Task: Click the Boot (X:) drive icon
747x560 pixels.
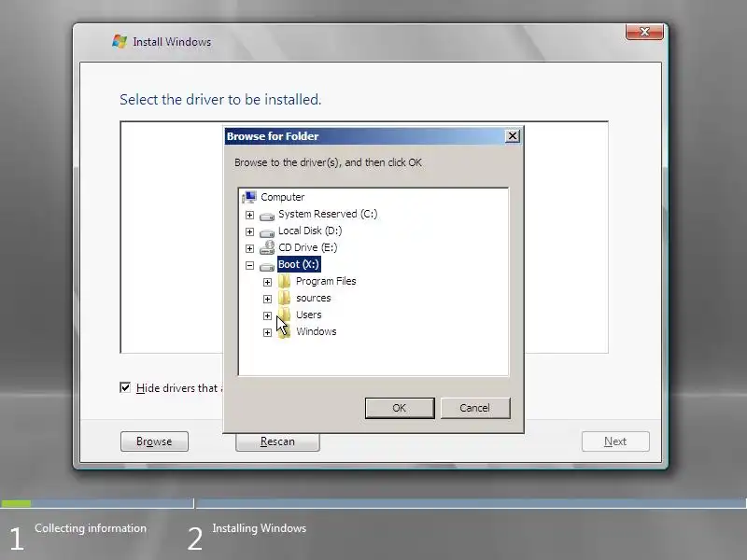Action: point(267,266)
